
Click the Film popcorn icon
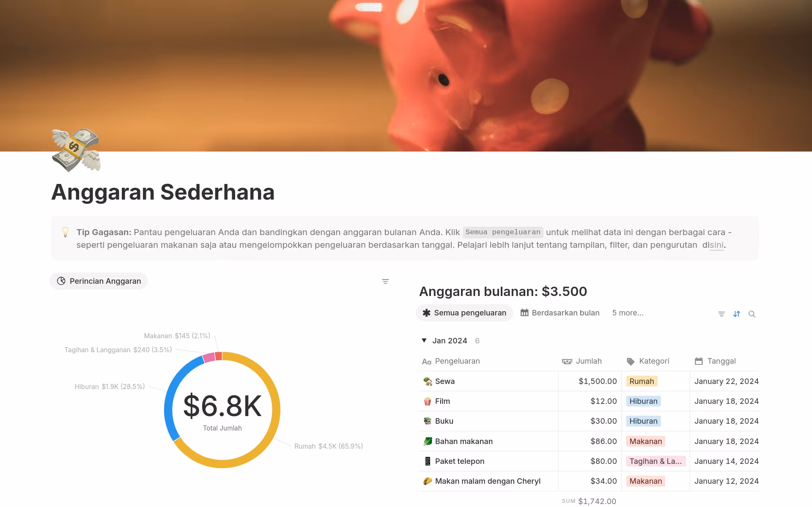(x=428, y=401)
